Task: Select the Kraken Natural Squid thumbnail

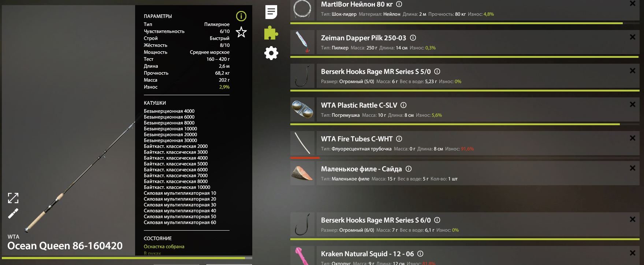Action: point(302,255)
